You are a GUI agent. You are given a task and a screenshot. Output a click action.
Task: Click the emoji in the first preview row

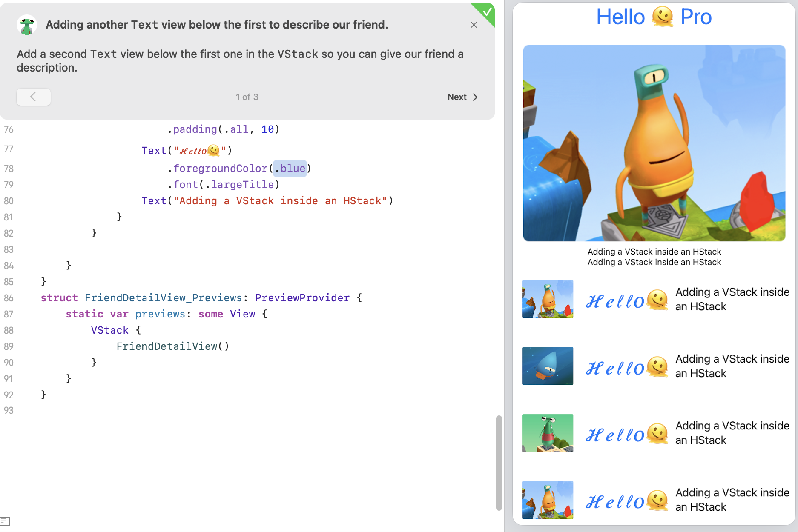657,300
